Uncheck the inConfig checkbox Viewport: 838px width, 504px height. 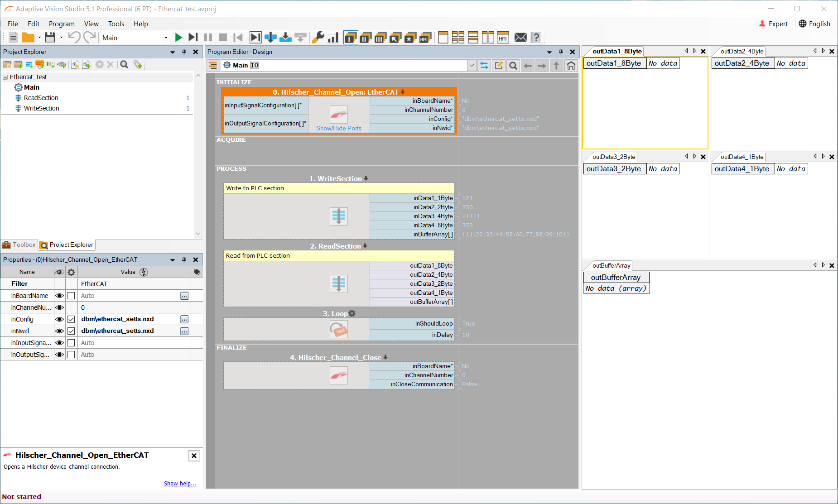coord(71,319)
